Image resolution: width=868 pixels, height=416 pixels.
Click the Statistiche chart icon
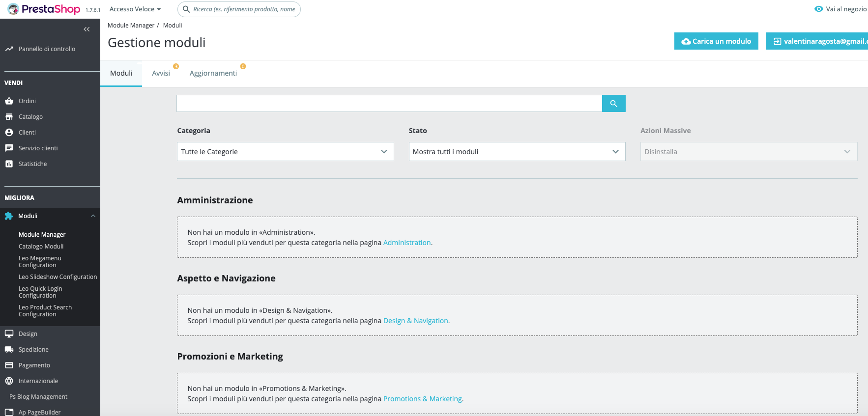coord(9,164)
